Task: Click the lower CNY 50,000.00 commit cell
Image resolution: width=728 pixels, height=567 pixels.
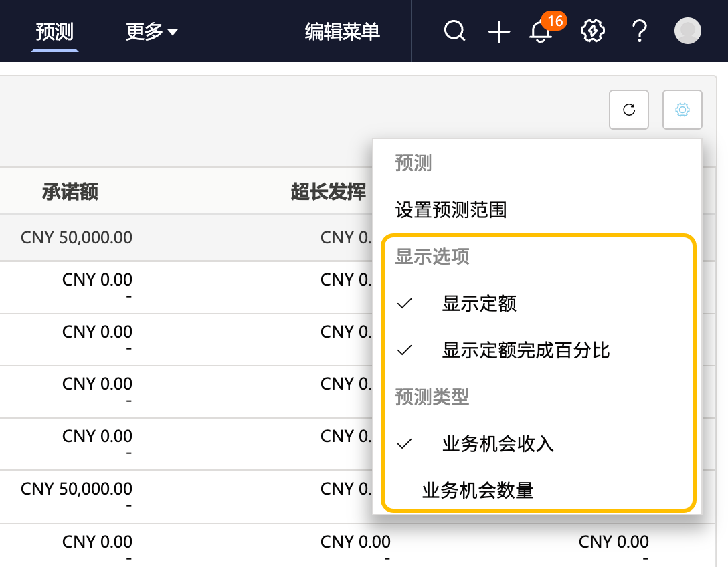Action: (77, 489)
